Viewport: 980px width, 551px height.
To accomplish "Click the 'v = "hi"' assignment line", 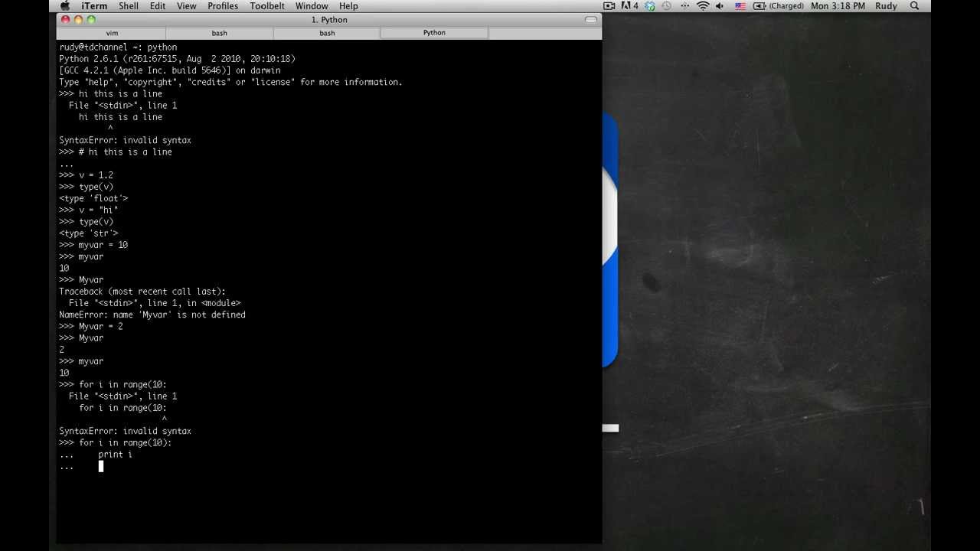I will tap(98, 210).
